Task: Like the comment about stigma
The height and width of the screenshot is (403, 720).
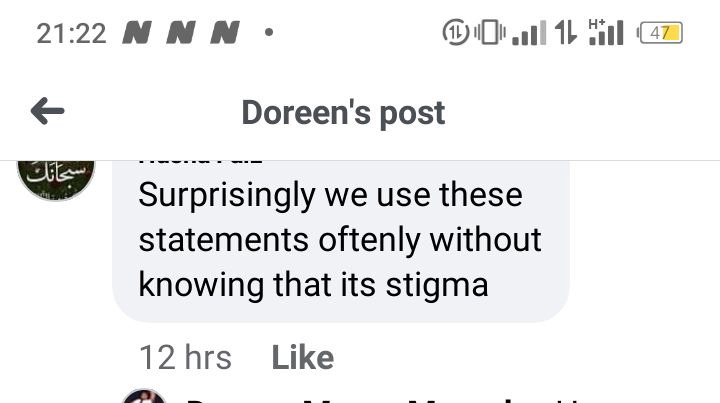Action: point(303,358)
